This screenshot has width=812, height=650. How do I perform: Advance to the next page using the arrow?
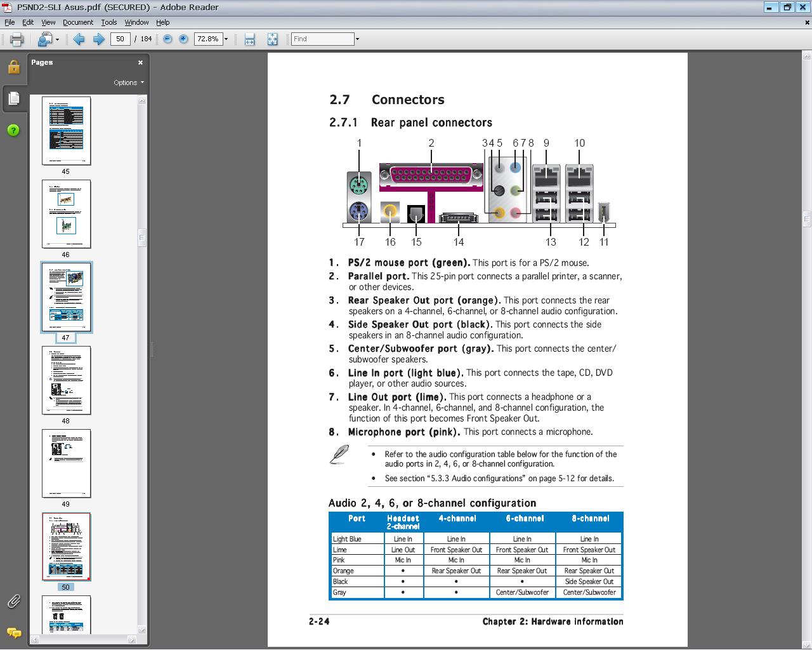coord(99,39)
